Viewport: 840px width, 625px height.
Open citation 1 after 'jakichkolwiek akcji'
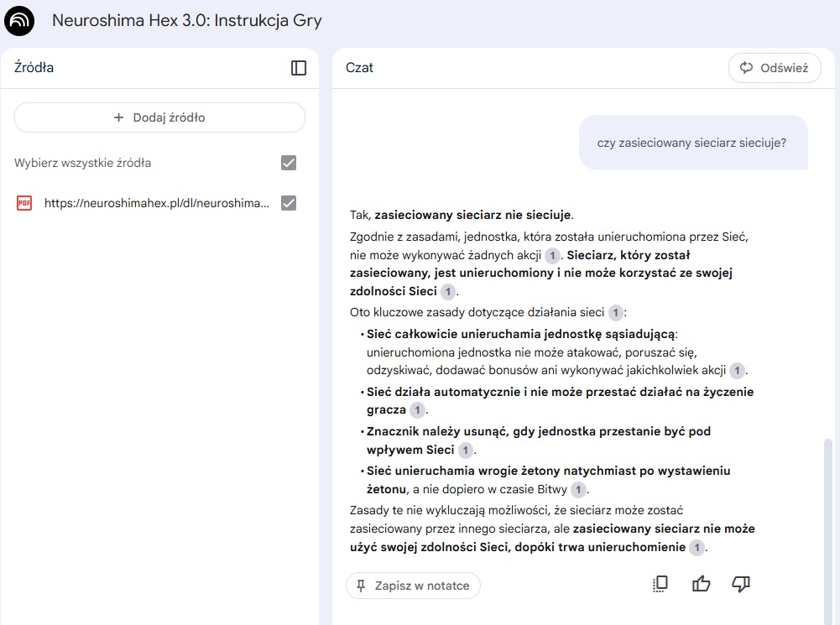click(x=737, y=371)
